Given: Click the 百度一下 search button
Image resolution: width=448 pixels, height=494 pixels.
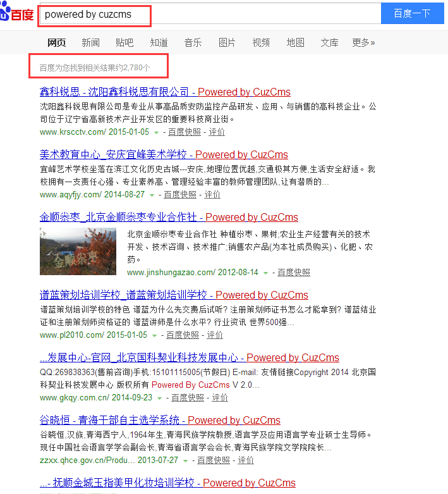Looking at the screenshot, I should 412,13.
